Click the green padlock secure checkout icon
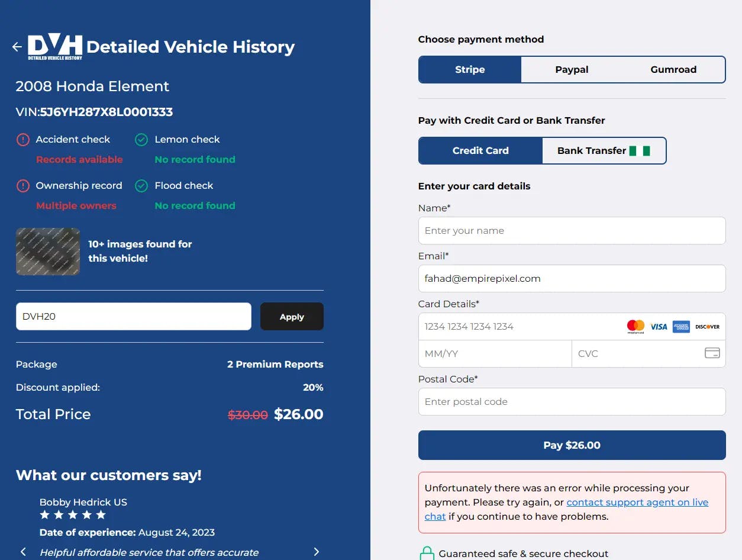The height and width of the screenshot is (560, 742). (427, 552)
